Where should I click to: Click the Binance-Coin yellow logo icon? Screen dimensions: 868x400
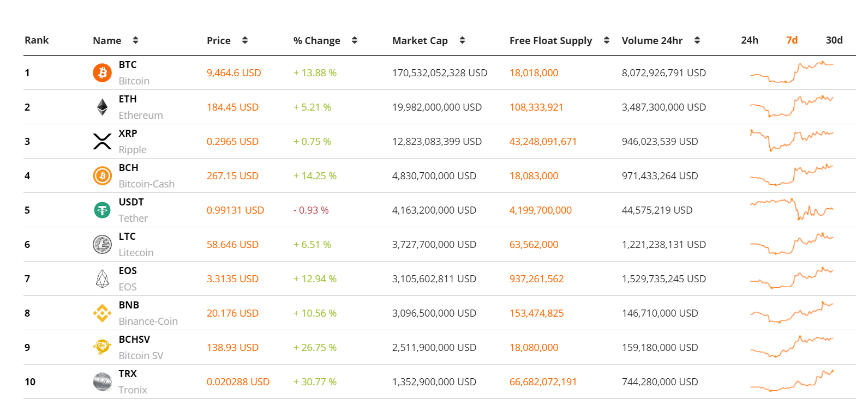[102, 313]
